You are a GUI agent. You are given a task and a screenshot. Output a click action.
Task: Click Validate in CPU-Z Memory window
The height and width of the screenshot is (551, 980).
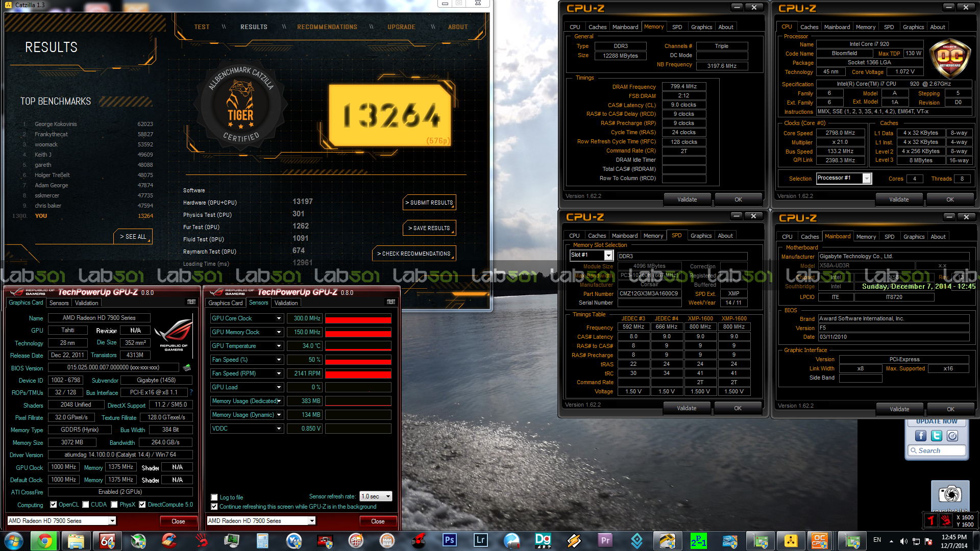click(x=687, y=199)
